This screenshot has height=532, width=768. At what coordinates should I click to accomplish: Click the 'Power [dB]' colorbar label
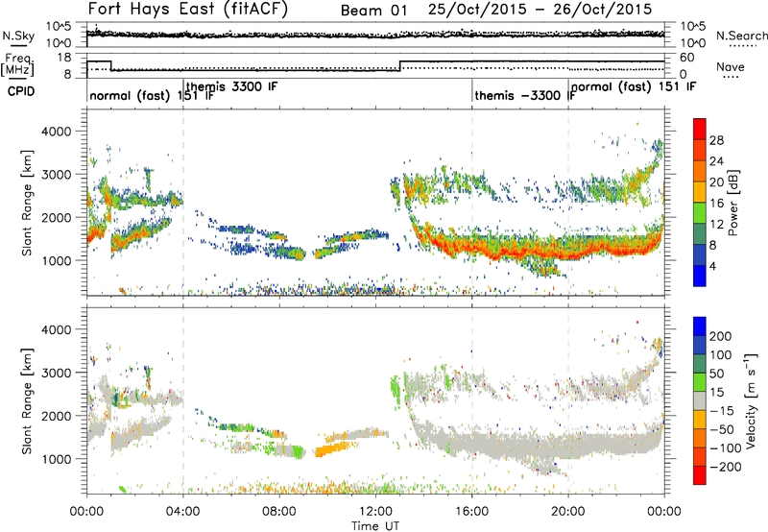[732, 203]
